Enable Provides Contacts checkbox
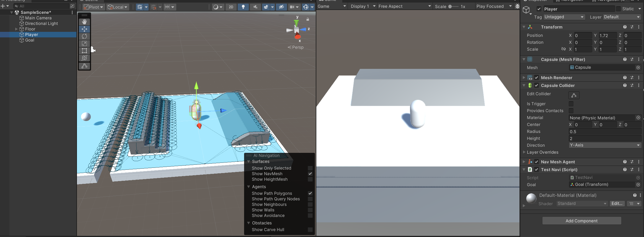644x237 pixels. pos(571,111)
